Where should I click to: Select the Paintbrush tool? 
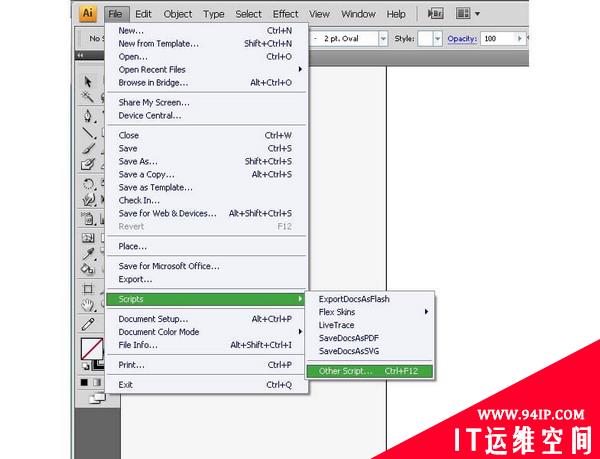88,149
